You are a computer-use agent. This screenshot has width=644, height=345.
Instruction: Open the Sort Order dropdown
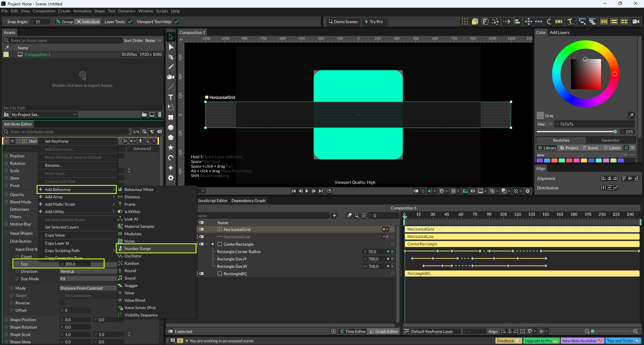point(153,41)
